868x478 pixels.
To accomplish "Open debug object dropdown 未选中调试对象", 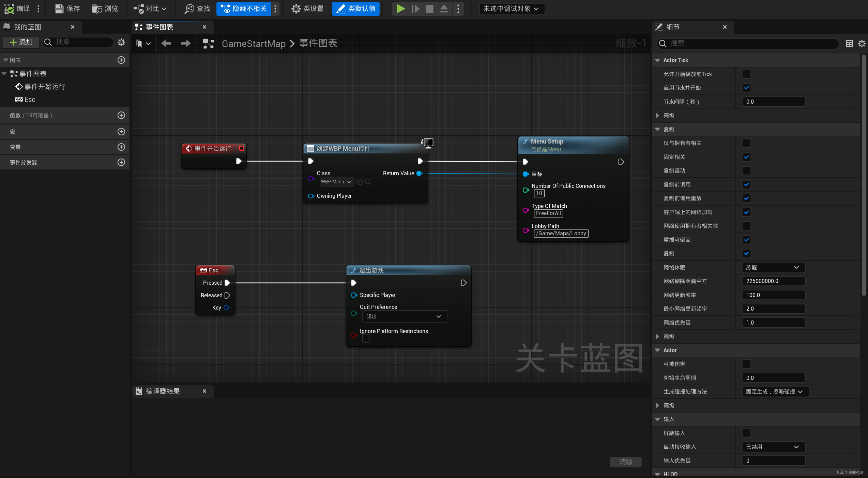I will tap(512, 9).
